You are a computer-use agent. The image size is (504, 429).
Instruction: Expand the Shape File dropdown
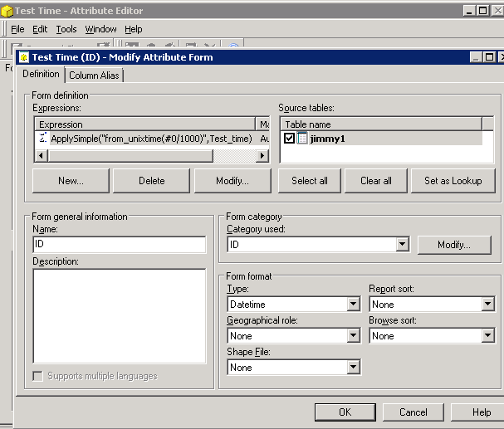click(x=353, y=367)
